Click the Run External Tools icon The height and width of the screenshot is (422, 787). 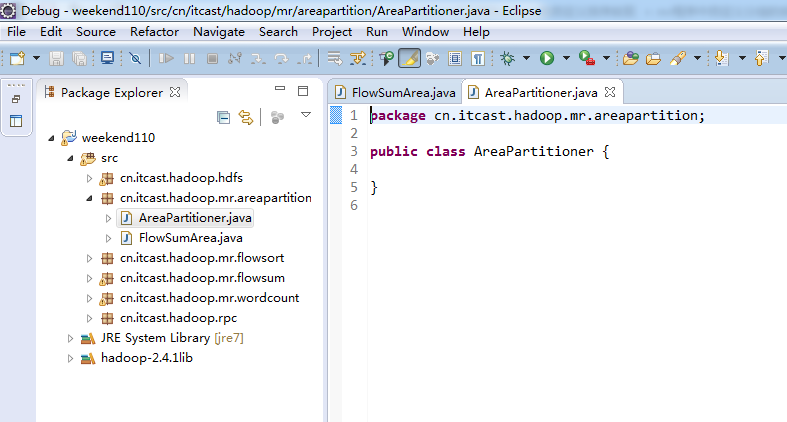(x=587, y=58)
